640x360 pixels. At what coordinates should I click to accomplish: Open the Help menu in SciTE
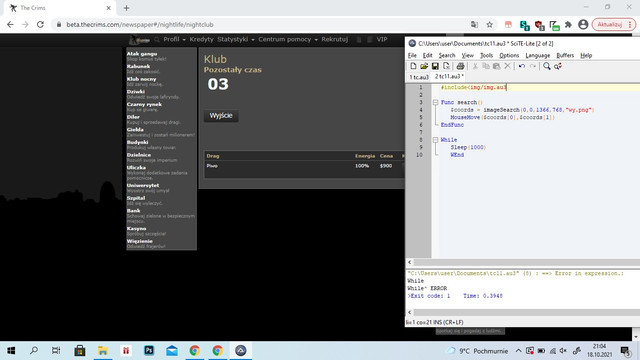coord(586,55)
